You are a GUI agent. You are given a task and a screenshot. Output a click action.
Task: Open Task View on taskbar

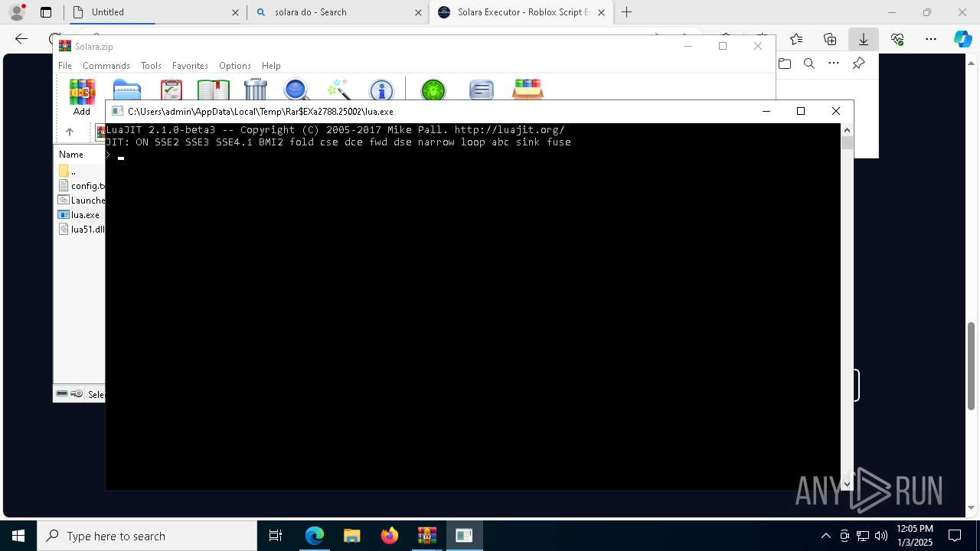click(x=276, y=536)
